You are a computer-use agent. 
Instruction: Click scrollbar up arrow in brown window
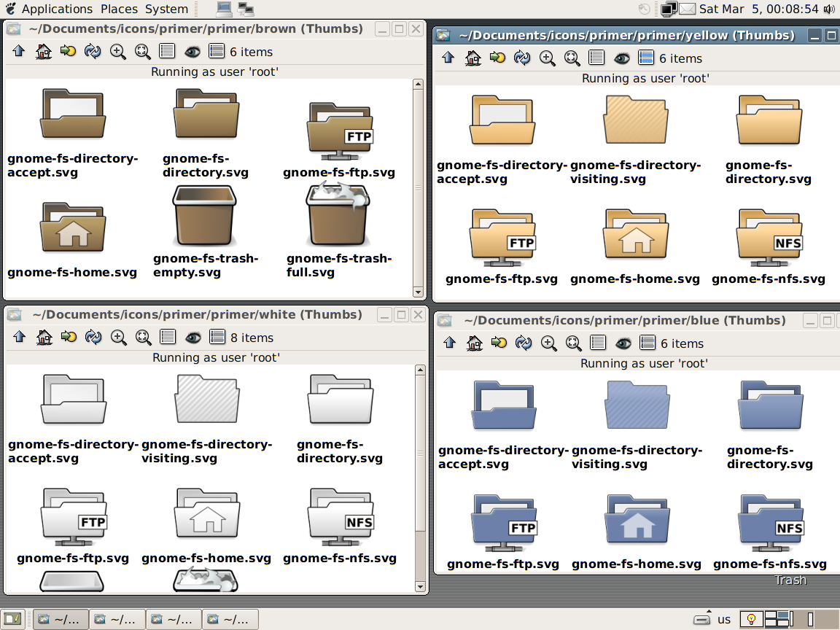tap(418, 84)
